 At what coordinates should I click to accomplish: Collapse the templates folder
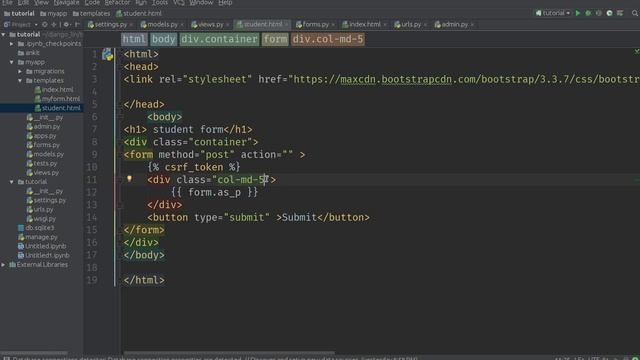[x=20, y=80]
